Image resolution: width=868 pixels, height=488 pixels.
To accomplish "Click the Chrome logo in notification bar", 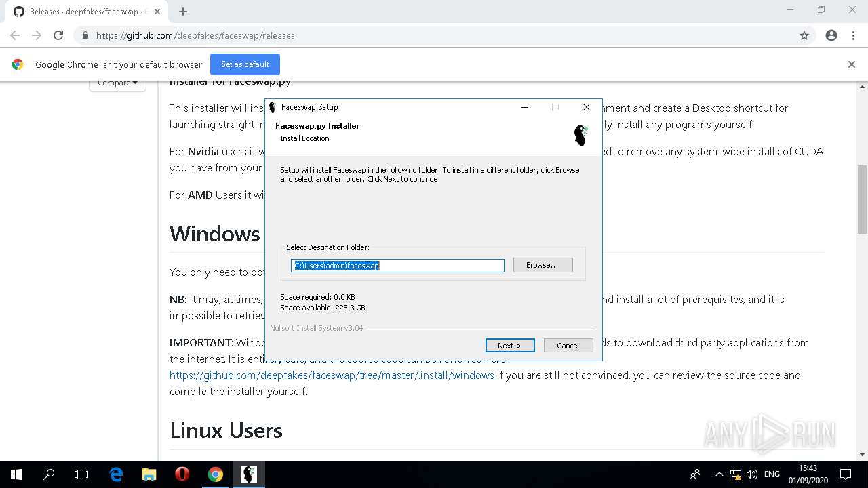I will coord(18,64).
